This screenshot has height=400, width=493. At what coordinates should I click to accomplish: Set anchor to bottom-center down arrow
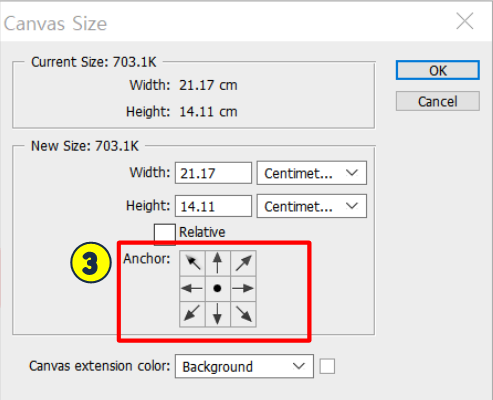click(218, 314)
